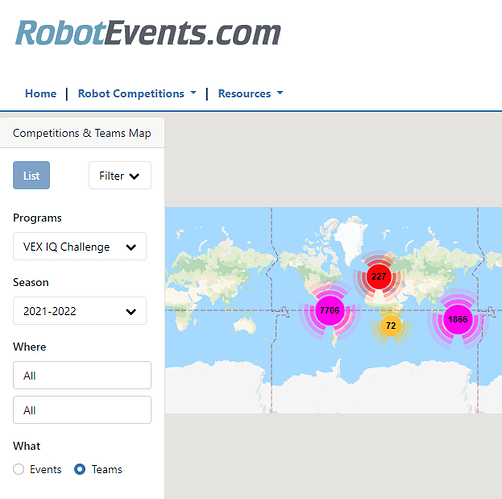Click the List button
This screenshot has height=499, width=502.
(x=31, y=175)
